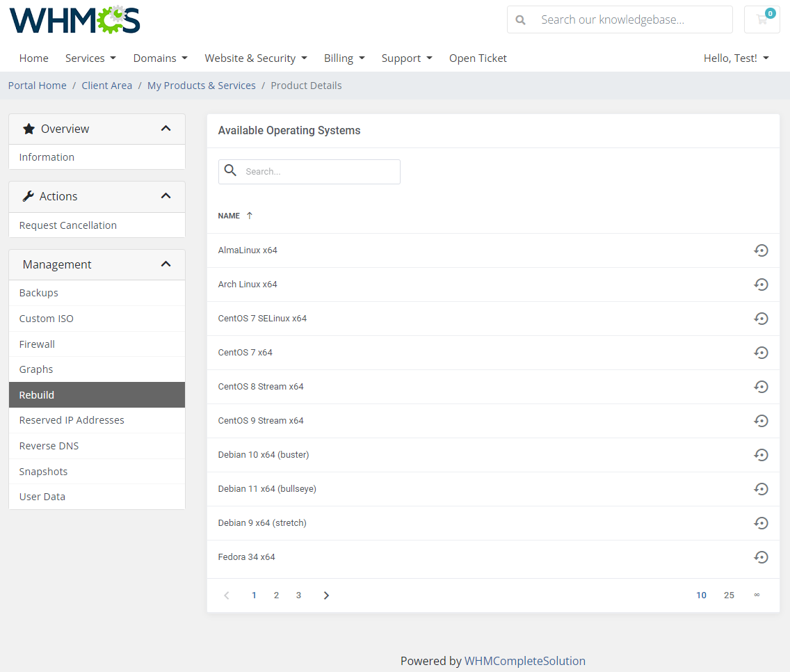This screenshot has width=790, height=672.
Task: Sort by NAME arrow icon
Action: coord(250,216)
